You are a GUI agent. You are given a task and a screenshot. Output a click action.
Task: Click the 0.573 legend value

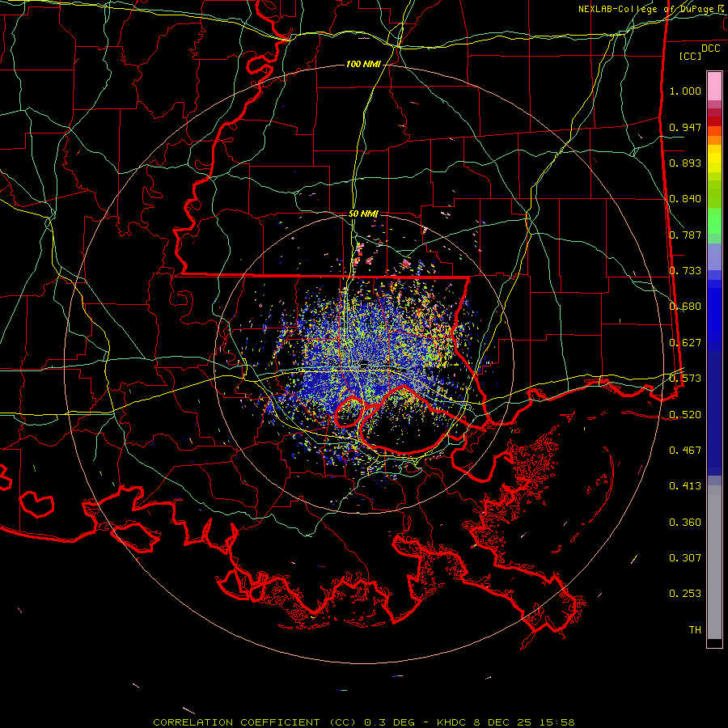click(685, 379)
